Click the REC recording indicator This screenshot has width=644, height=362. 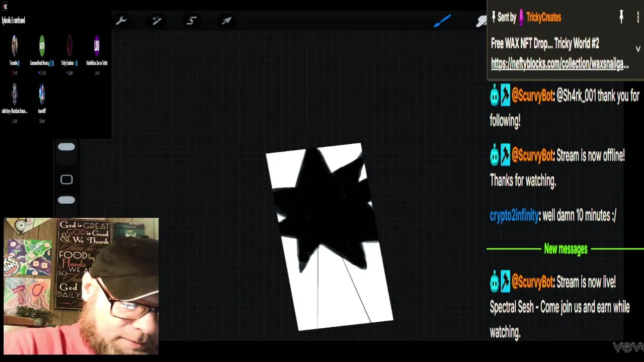click(6, 7)
